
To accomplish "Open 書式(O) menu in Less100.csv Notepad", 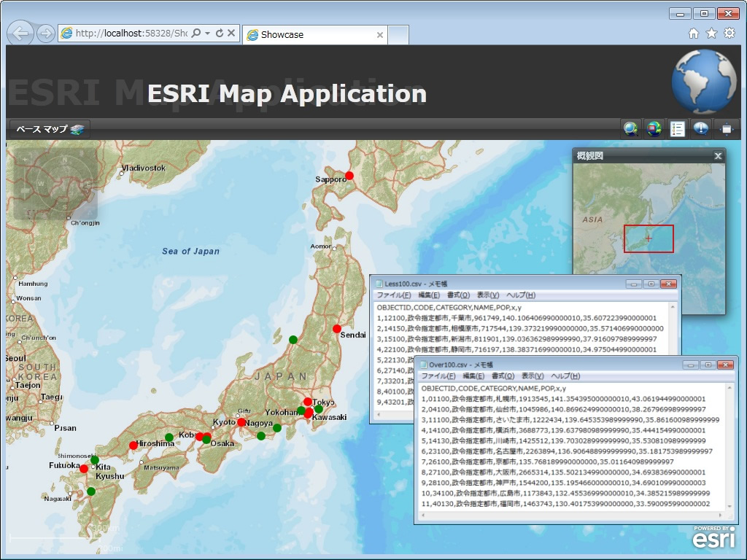I will coord(458,295).
